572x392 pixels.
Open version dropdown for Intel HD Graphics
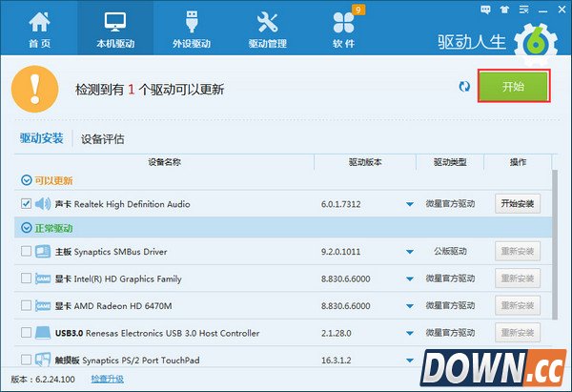410,279
